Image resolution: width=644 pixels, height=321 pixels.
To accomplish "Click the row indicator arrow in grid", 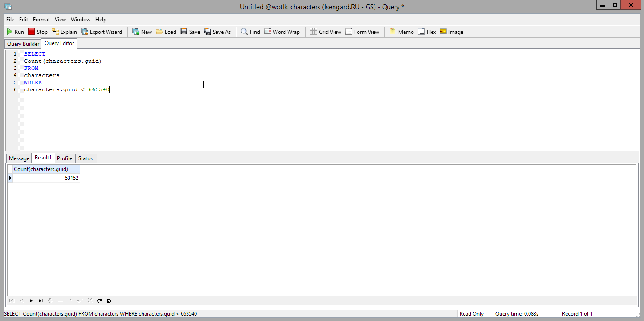I will pos(10,178).
